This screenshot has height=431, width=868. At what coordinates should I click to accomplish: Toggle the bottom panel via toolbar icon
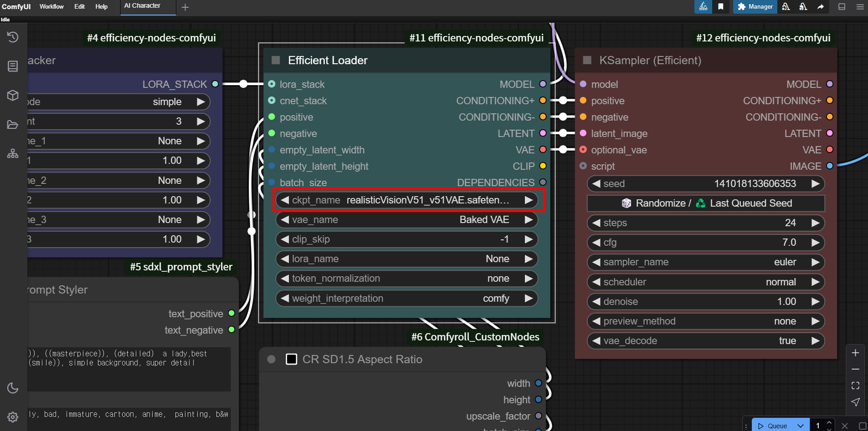[842, 7]
